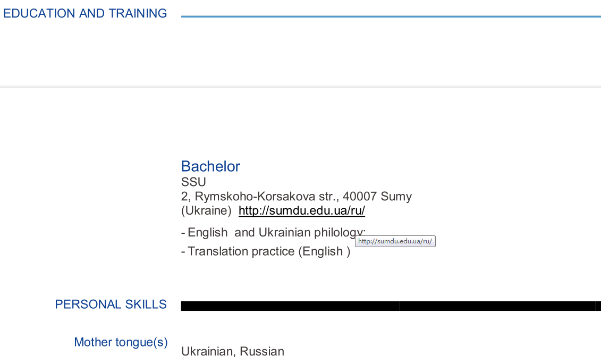Click the EDUCATION AND TRAINING heading

tap(85, 13)
